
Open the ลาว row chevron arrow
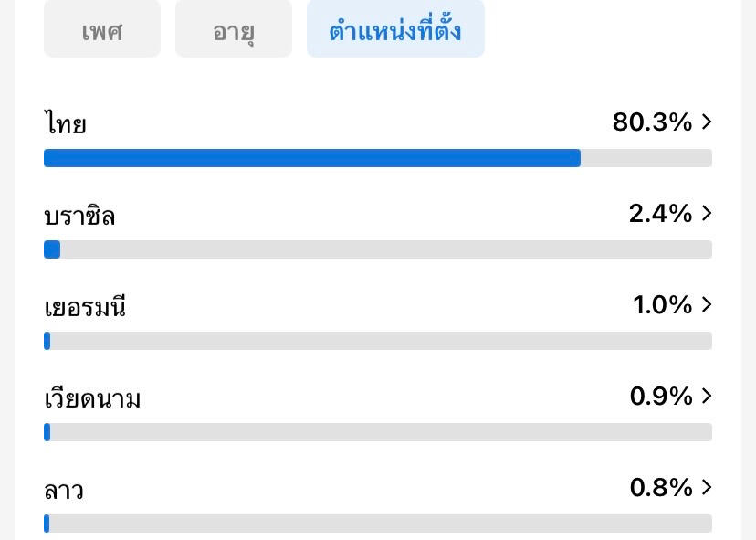pyautogui.click(x=706, y=487)
